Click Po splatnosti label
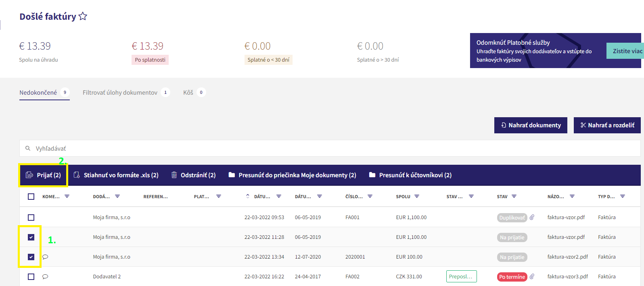Screen dimensions: 644x286 pyautogui.click(x=150, y=60)
